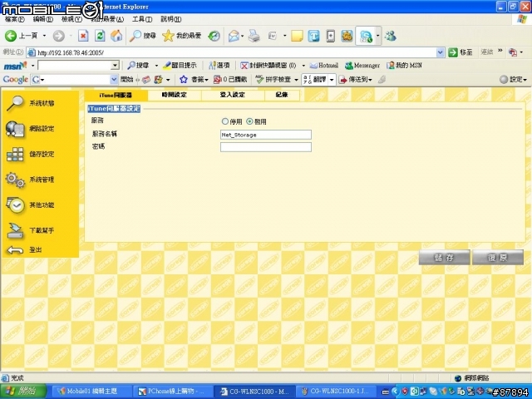
Task: Open the 網路設定 sidebar section
Action: [30, 129]
